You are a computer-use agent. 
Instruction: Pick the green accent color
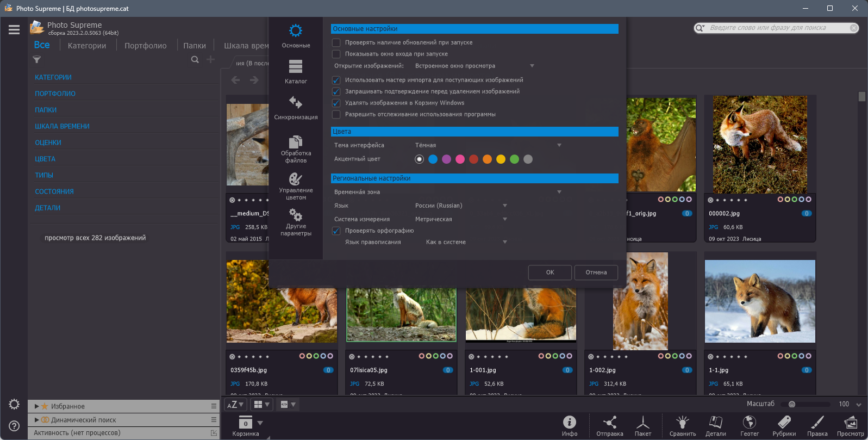coord(514,159)
